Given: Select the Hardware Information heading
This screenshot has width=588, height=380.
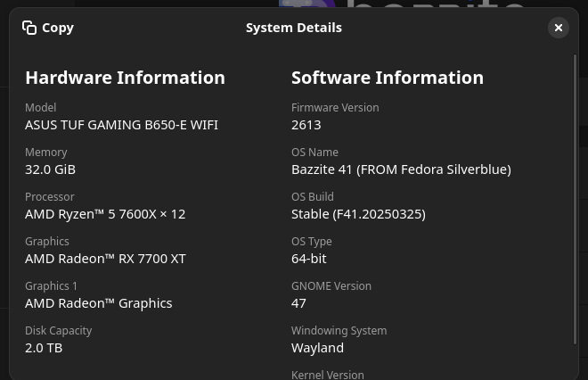Looking at the screenshot, I should click(125, 78).
